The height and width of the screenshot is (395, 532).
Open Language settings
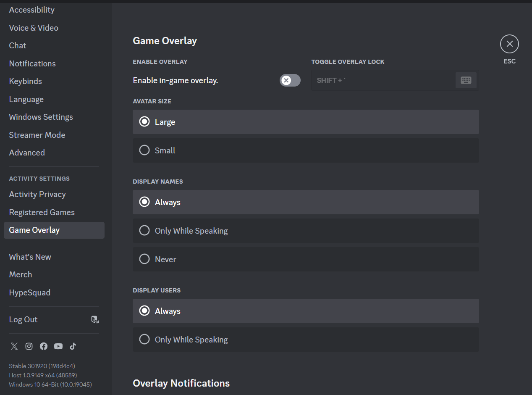point(54,99)
